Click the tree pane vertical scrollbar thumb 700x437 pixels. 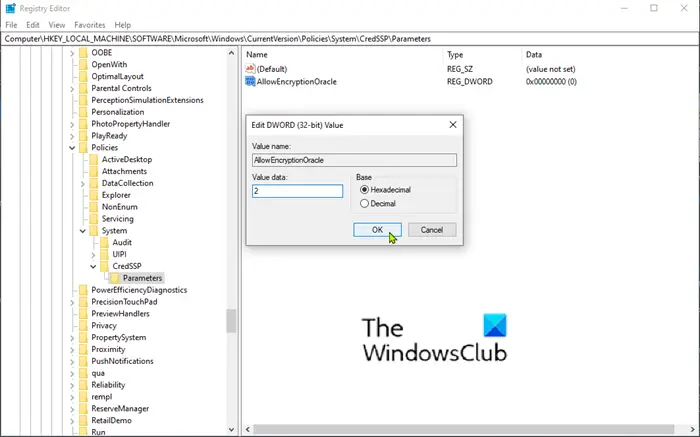[x=231, y=321]
